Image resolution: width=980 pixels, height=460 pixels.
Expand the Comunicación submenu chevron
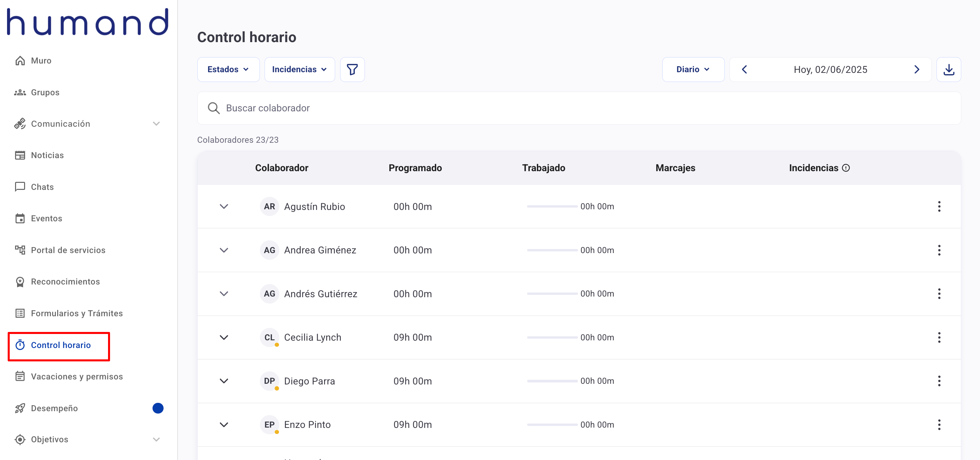(156, 124)
